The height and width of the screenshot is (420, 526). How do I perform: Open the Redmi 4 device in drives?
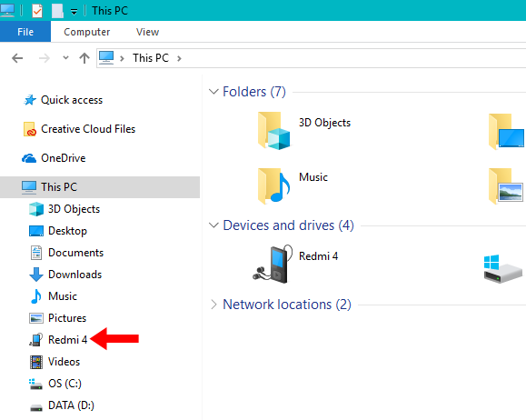295,264
